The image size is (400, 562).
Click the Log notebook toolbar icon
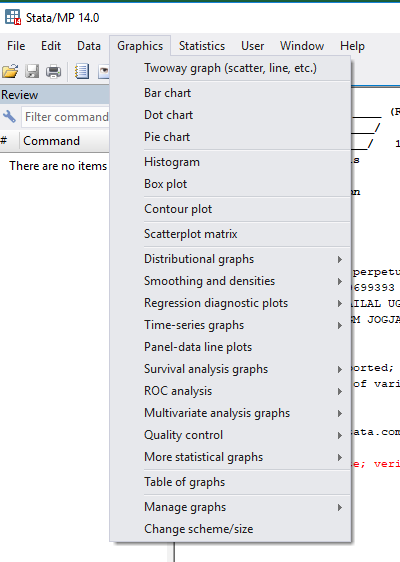click(82, 71)
